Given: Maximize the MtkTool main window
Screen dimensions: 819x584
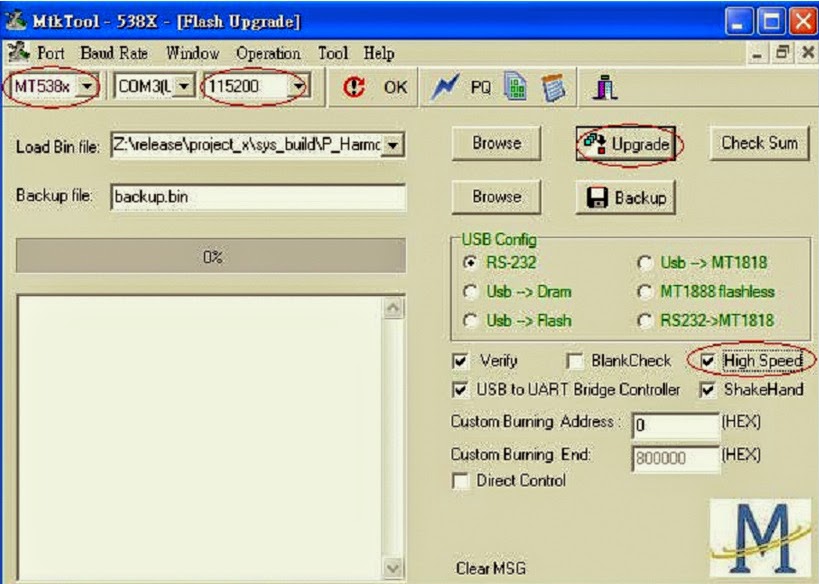Looking at the screenshot, I should (x=771, y=22).
